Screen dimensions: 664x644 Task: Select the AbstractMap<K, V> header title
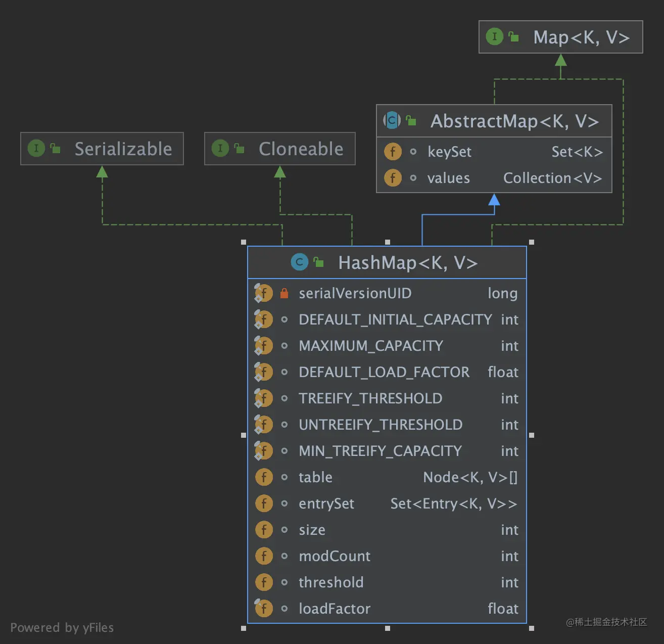[515, 121]
